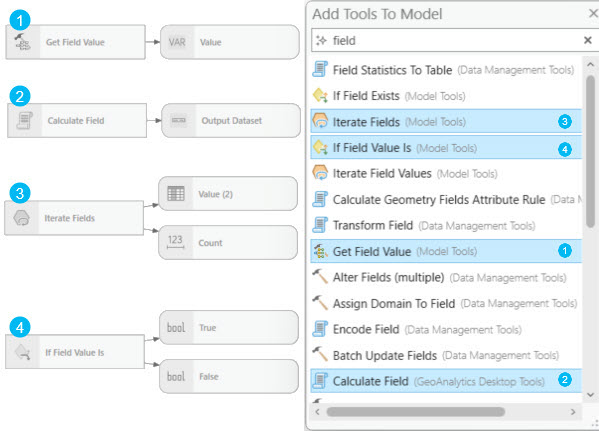Select the Calculate Field script icon in model
Viewport: 599px width, 431px height.
[x=25, y=120]
